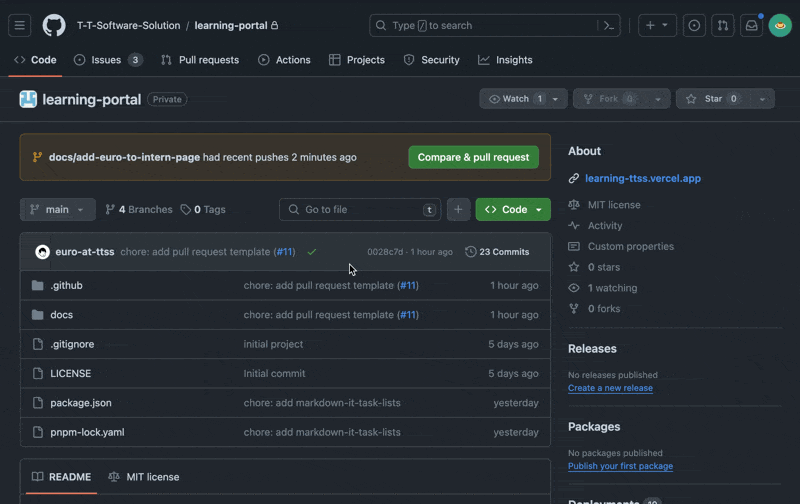Viewport: 800px width, 504px height.
Task: Go to T-T-Software-Solution organization breadcrumb
Action: tap(129, 26)
